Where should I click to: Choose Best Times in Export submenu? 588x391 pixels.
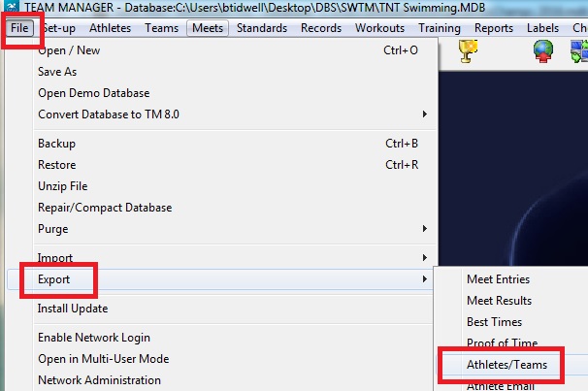[511, 322]
